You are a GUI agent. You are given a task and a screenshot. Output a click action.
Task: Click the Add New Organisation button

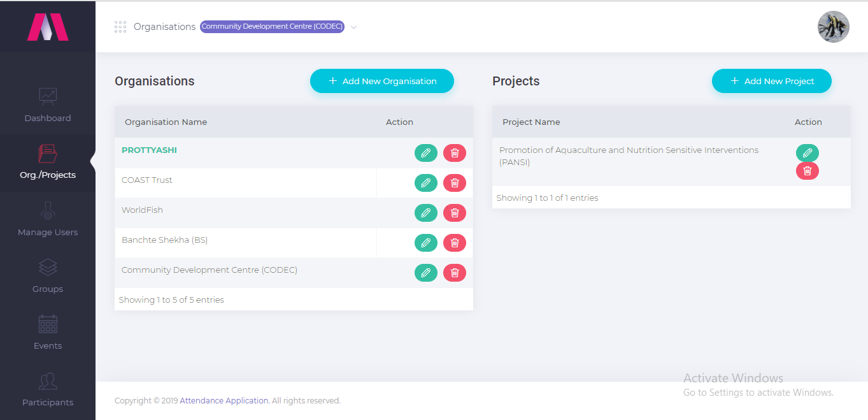point(382,81)
